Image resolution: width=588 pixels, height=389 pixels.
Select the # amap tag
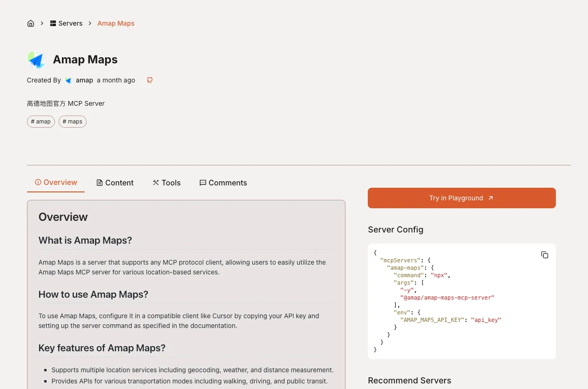[x=41, y=122]
